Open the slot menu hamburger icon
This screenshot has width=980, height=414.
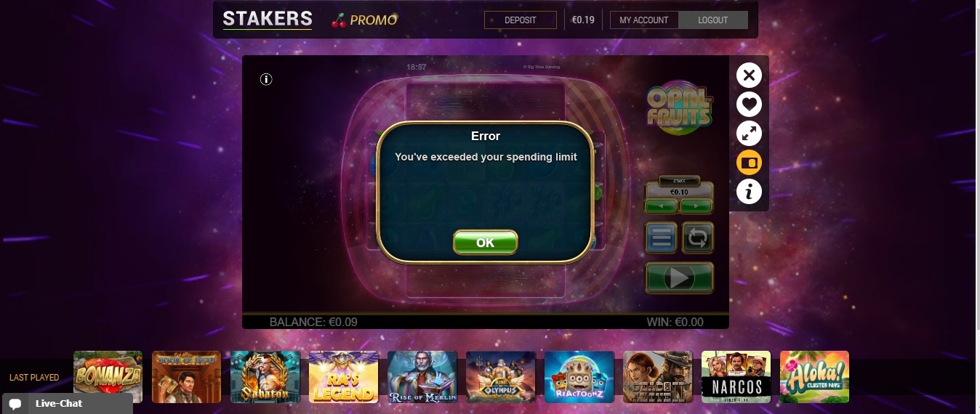pos(661,238)
